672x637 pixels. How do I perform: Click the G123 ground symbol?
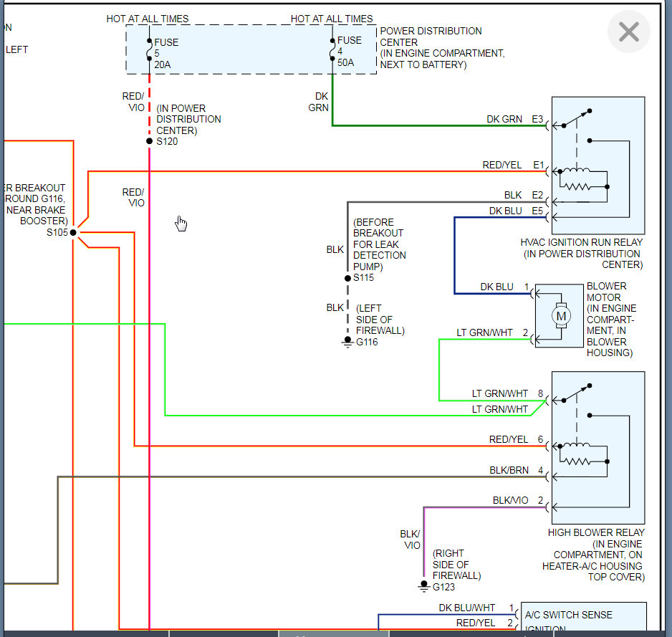(x=424, y=586)
